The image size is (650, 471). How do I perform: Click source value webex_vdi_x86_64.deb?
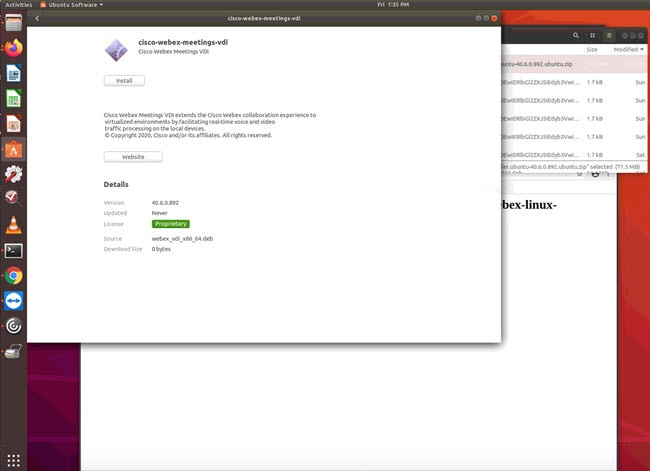tap(182, 238)
